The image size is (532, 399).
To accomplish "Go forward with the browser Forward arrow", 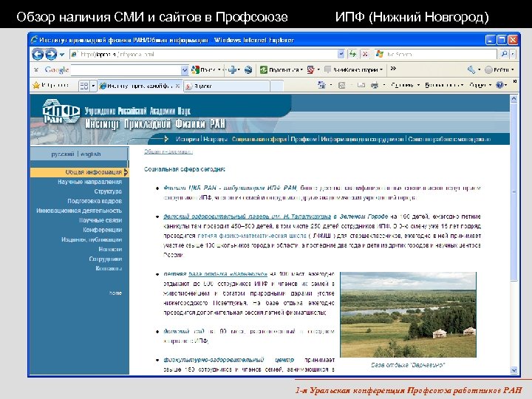I will coord(51,54).
